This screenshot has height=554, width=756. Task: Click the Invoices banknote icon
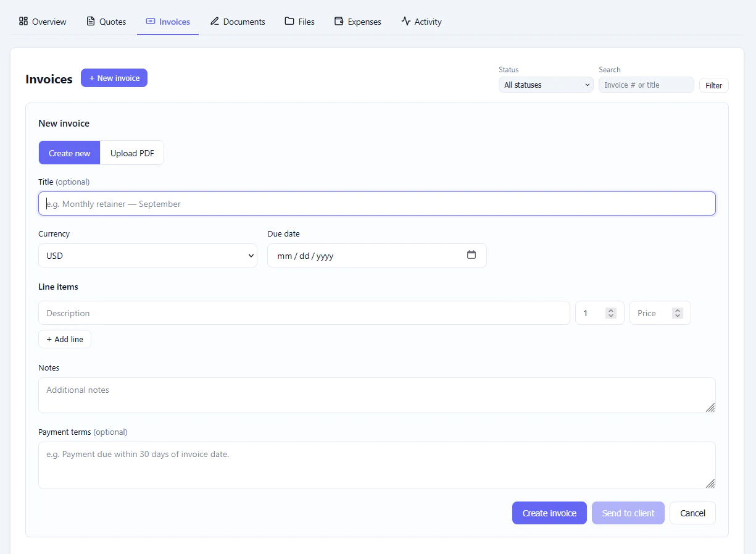(151, 21)
